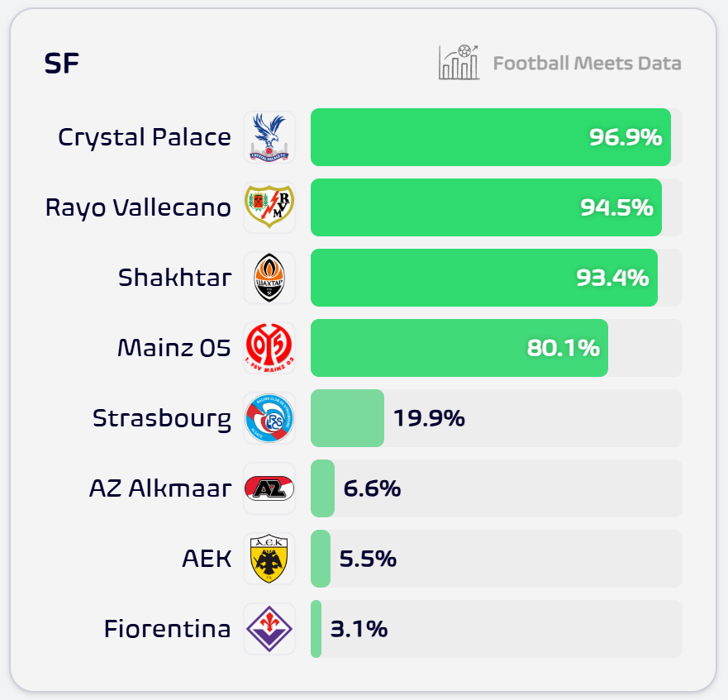Select the Shakhtar club logo

pyautogui.click(x=269, y=278)
